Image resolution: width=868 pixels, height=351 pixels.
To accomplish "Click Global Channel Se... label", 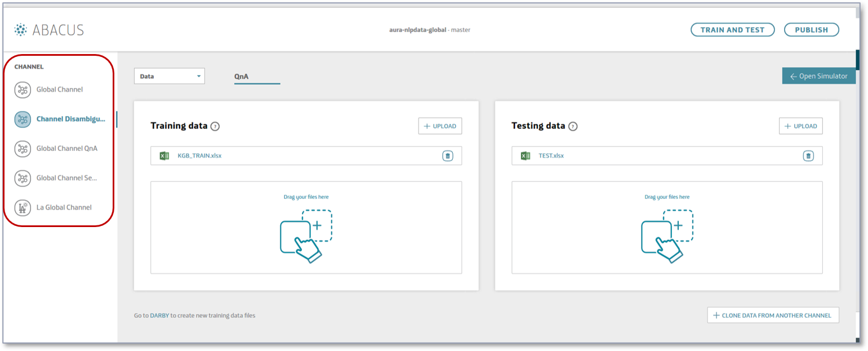I will click(67, 178).
